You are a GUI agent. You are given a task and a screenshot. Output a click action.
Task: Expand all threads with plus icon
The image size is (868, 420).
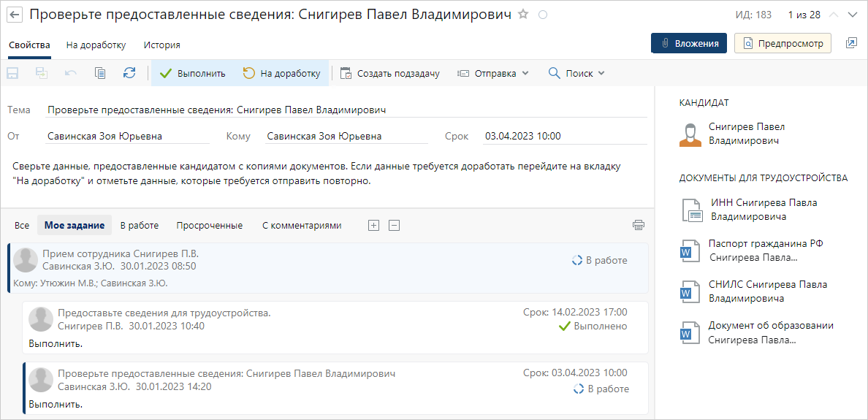click(374, 225)
